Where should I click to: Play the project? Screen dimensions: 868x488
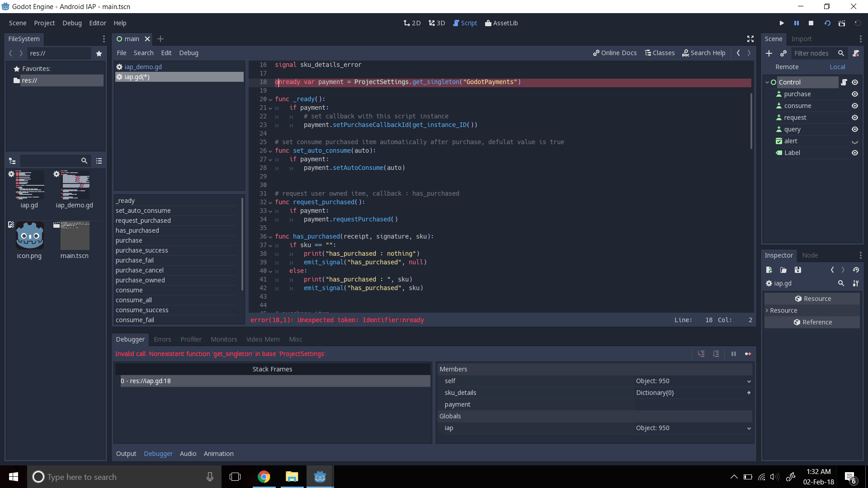782,23
